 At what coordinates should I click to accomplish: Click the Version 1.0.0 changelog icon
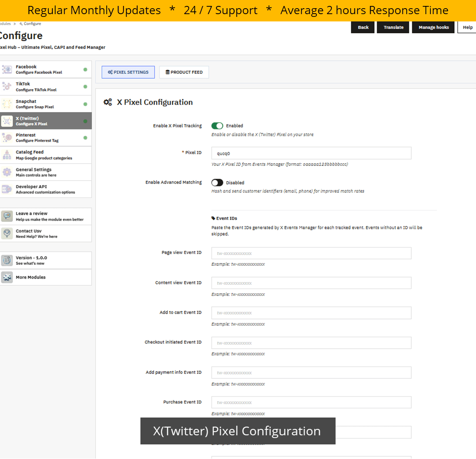(7, 260)
